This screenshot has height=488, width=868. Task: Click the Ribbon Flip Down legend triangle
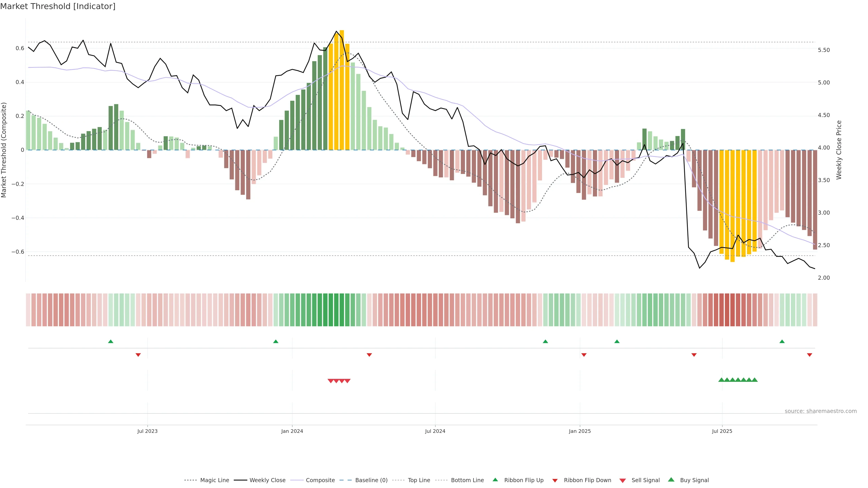click(x=555, y=480)
